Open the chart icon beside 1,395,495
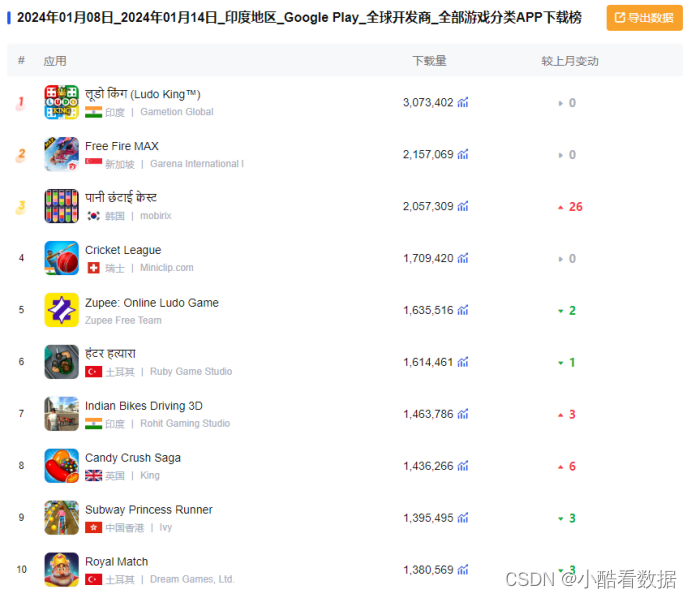The width and height of the screenshot is (692, 598). pos(463,518)
